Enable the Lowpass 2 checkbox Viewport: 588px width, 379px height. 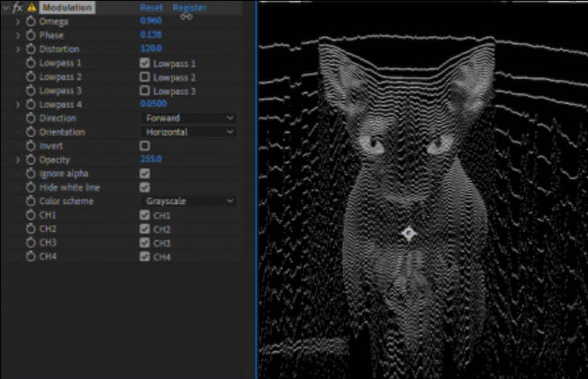(x=144, y=77)
